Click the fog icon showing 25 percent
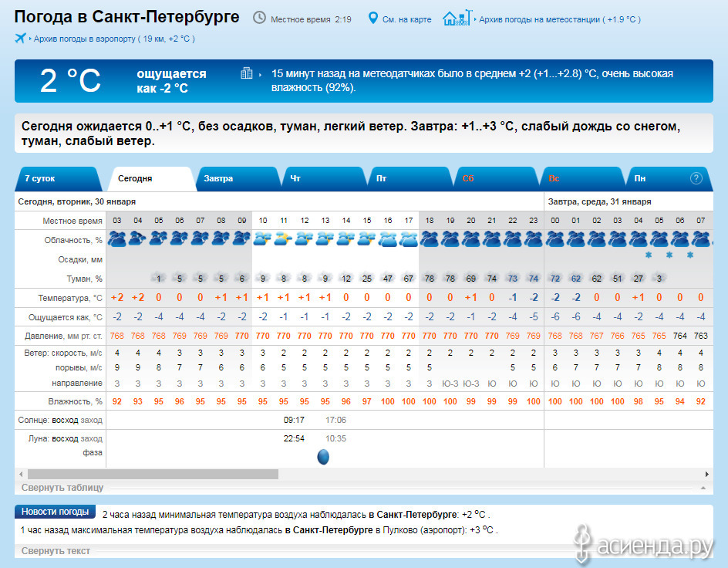The width and height of the screenshot is (728, 568). (367, 278)
